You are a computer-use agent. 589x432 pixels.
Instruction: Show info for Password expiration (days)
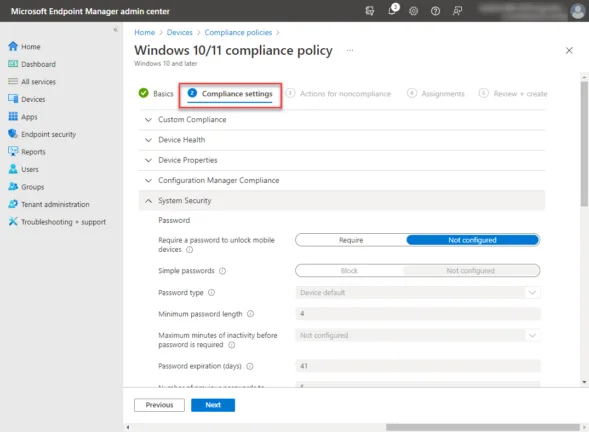250,366
